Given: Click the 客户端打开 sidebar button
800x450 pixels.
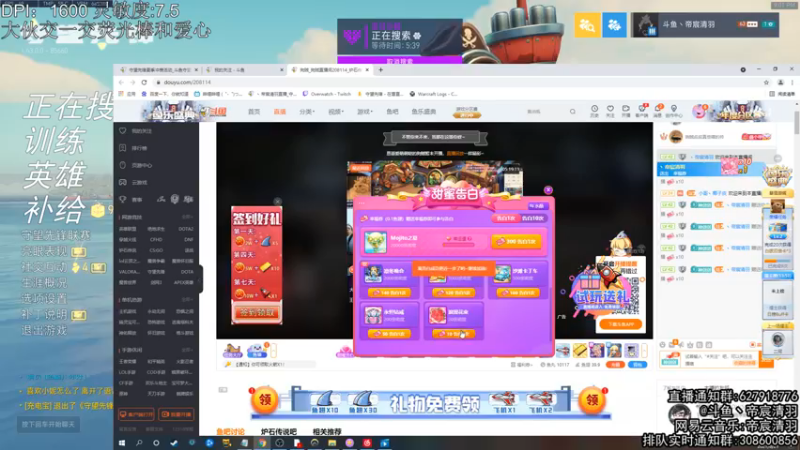Looking at the screenshot, I should (136, 414).
